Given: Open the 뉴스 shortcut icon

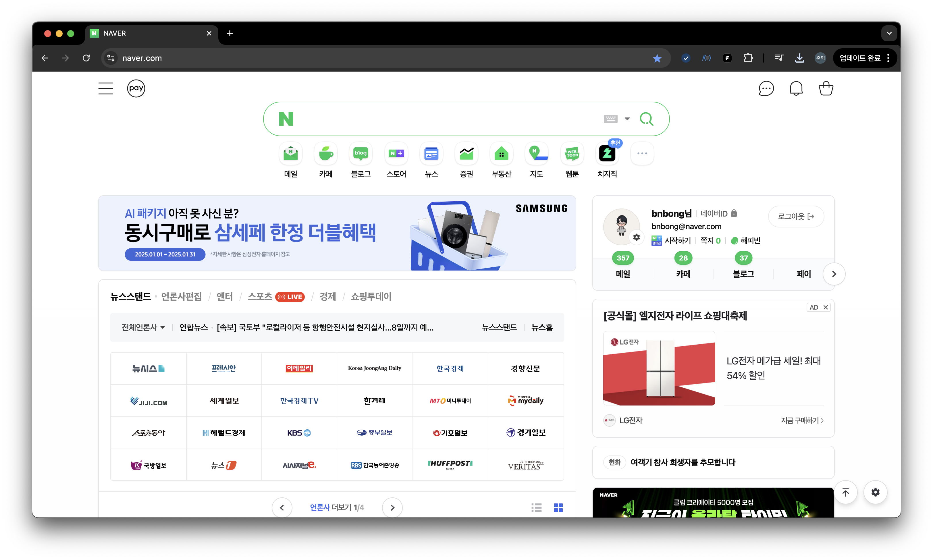Looking at the screenshot, I should pos(431,154).
